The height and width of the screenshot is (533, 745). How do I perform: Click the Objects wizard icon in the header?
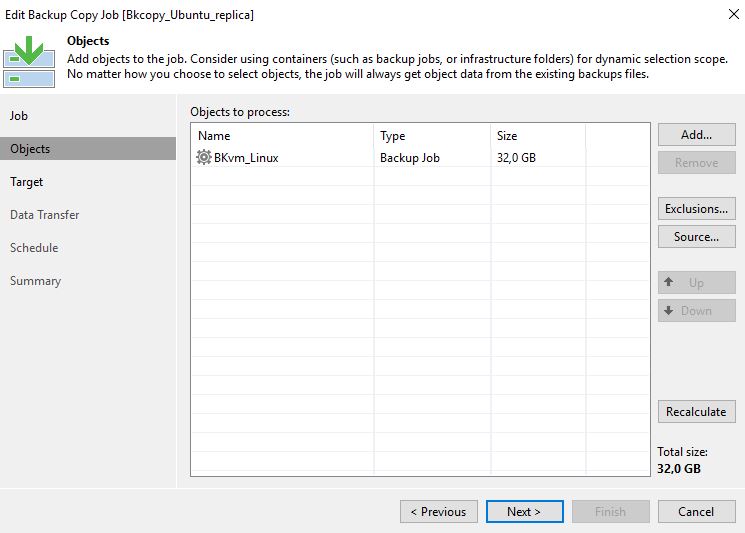tap(29, 62)
